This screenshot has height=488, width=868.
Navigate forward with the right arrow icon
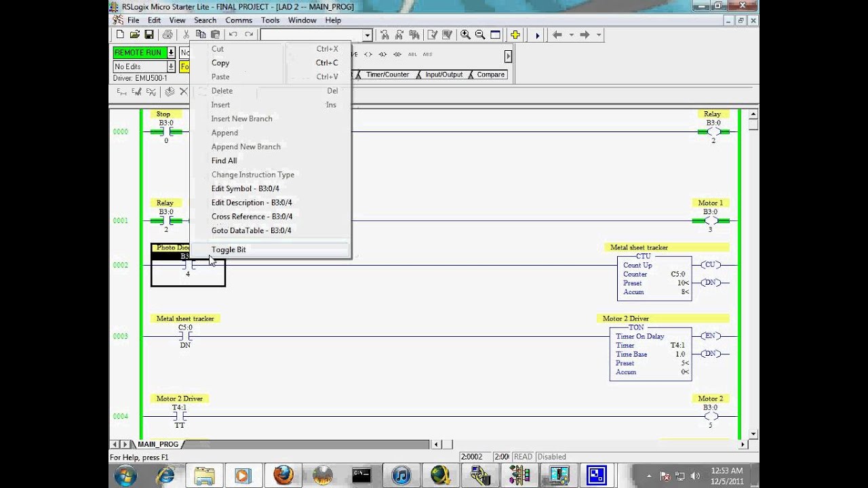[585, 35]
